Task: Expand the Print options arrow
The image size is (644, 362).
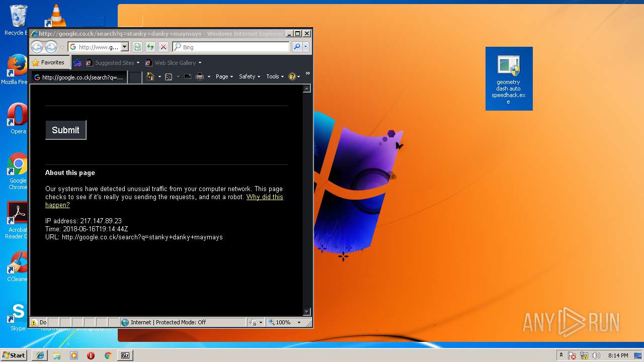Action: tap(209, 77)
